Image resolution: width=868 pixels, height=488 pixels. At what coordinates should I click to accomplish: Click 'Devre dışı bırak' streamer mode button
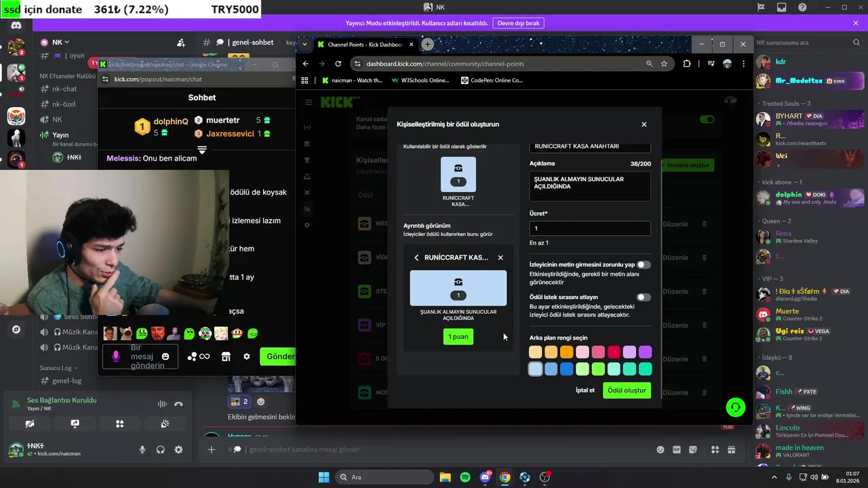click(x=519, y=23)
